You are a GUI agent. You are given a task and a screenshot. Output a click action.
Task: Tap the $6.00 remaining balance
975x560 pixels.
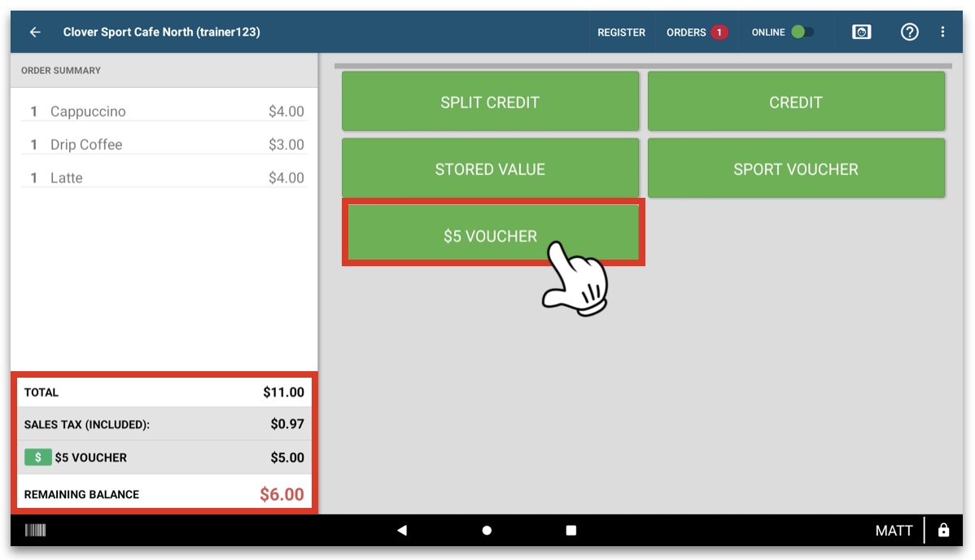(x=282, y=494)
